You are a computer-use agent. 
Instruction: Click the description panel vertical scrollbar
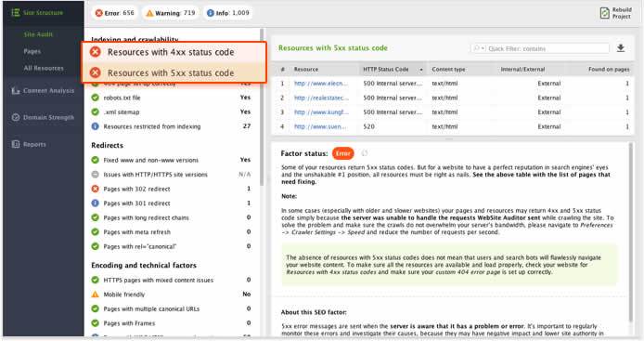coord(631,232)
